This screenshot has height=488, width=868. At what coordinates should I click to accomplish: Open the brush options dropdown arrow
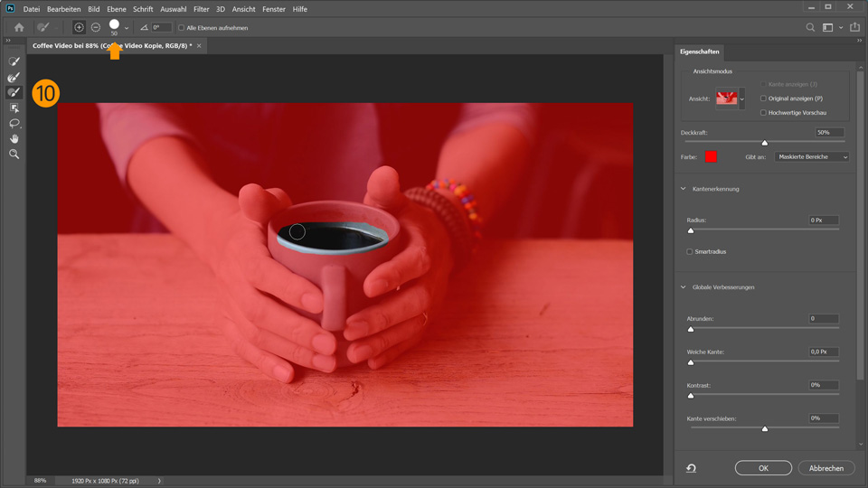click(127, 28)
